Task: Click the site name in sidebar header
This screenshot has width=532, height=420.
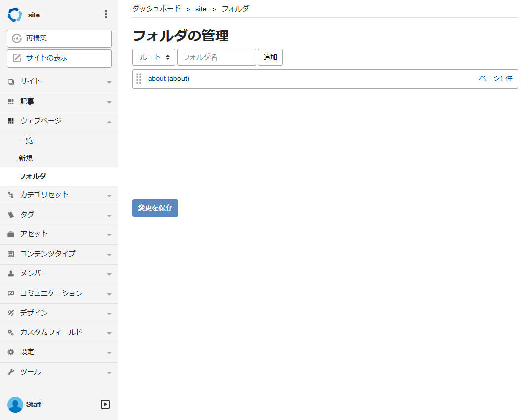Action: [34, 15]
